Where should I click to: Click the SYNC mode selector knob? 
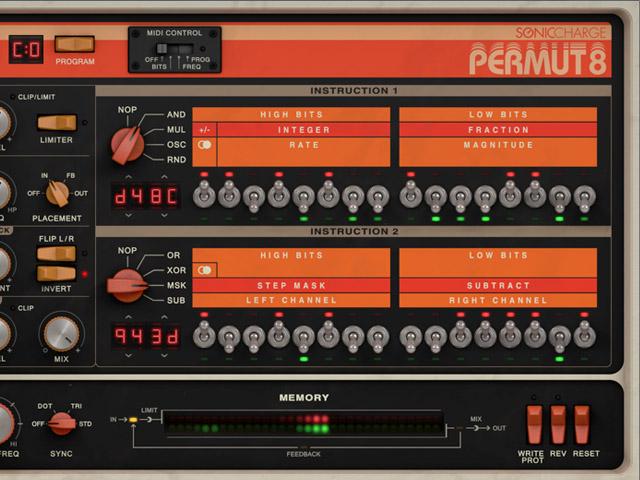62,423
